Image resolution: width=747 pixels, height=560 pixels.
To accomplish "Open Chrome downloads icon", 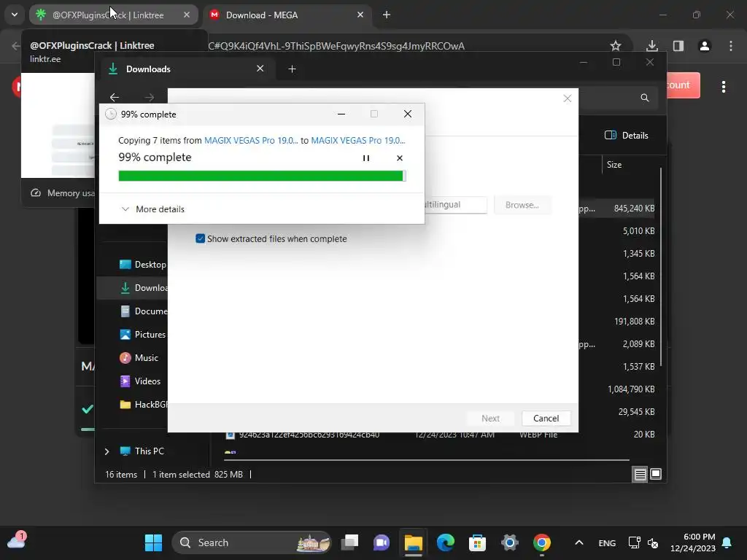I will (x=651, y=46).
